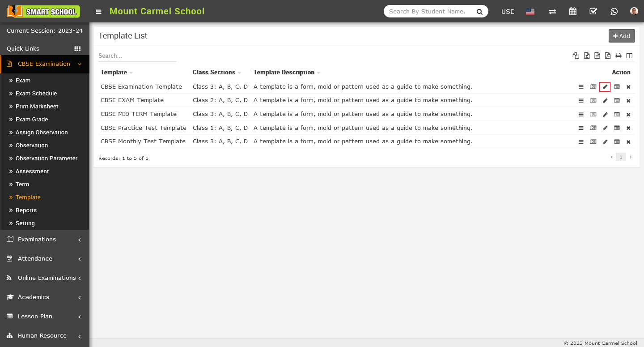Image resolution: width=644 pixels, height=347 pixels.
Task: Click the switch session arrows icon
Action: coord(552,12)
